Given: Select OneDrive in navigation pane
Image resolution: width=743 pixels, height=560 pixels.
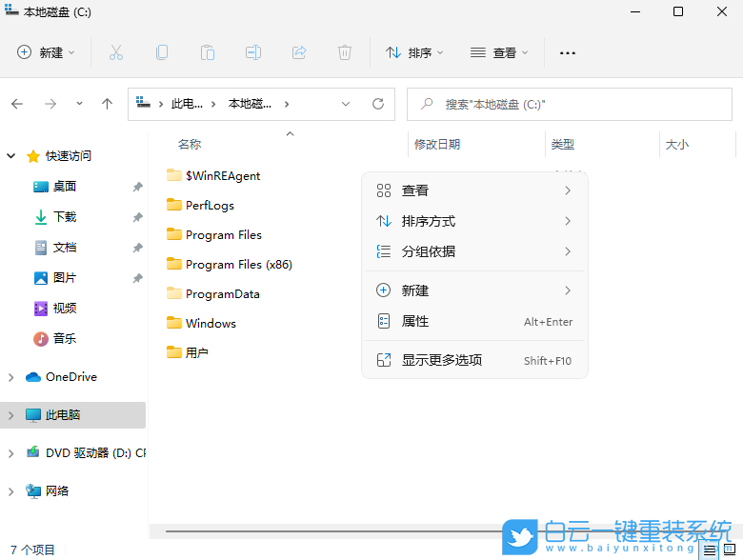Looking at the screenshot, I should 71,377.
